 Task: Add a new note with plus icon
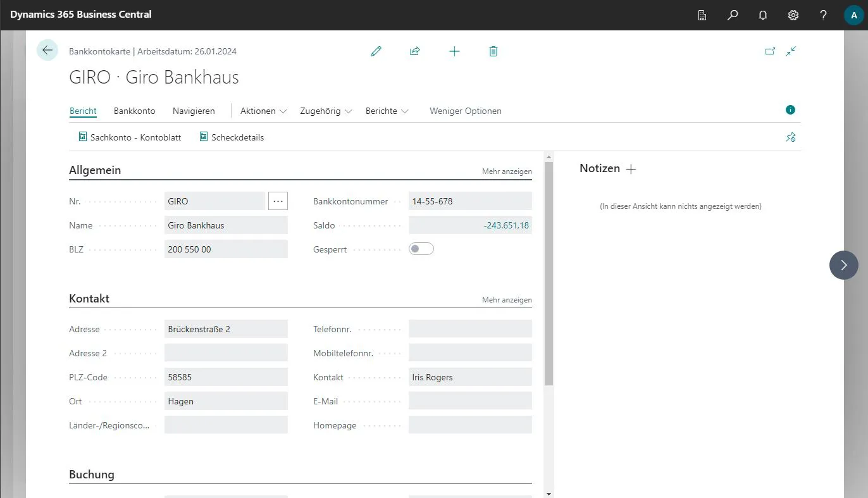point(631,169)
